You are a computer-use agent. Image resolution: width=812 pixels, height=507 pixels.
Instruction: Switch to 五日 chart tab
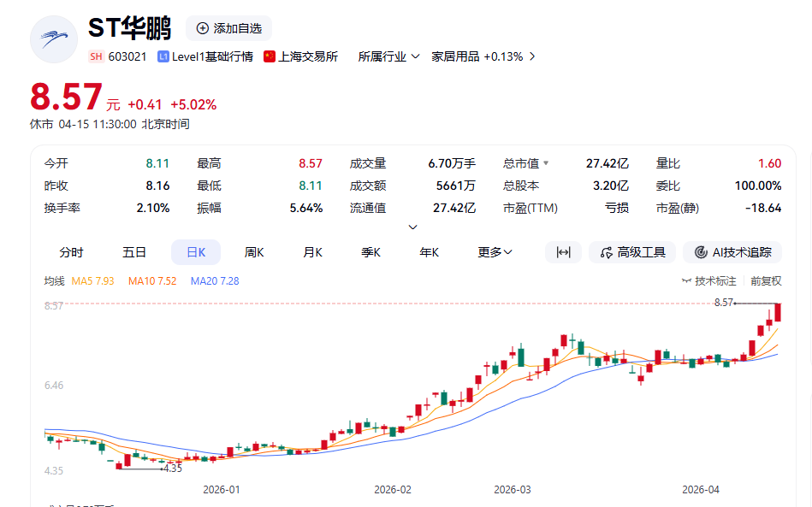click(134, 252)
